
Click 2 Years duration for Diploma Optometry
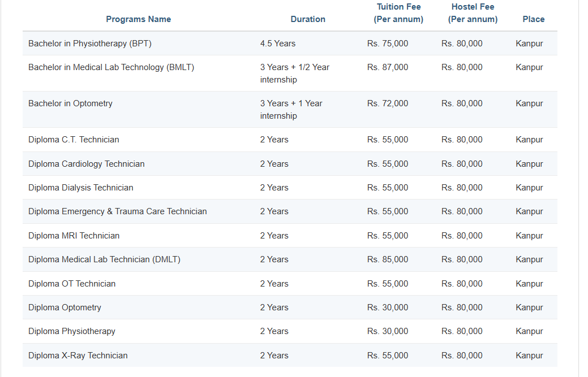pyautogui.click(x=274, y=307)
